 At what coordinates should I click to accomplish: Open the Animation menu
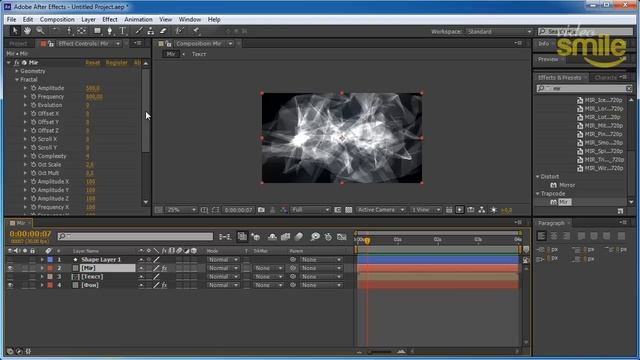tap(138, 19)
